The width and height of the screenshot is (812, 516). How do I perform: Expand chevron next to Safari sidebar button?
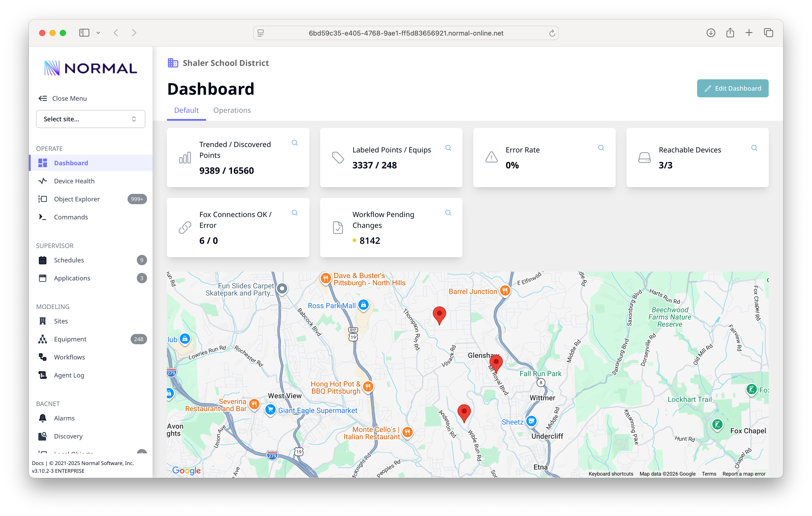pos(98,33)
